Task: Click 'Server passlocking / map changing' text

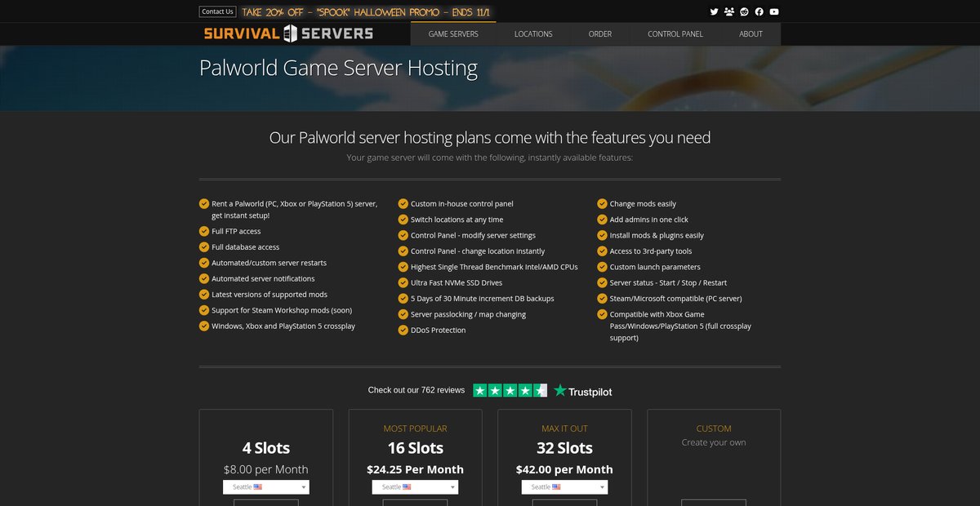Action: [x=468, y=314]
